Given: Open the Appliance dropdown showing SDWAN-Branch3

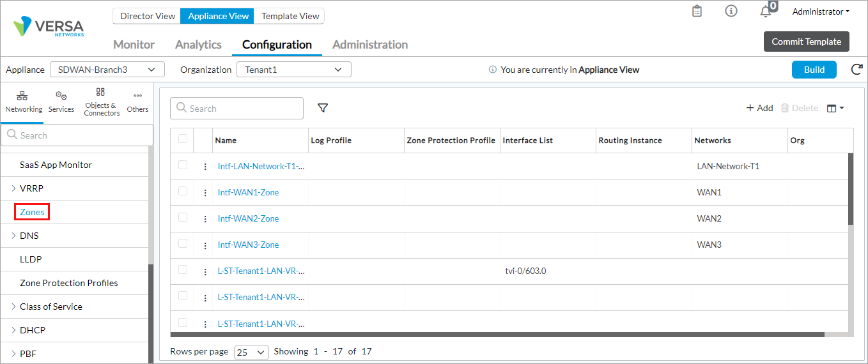Looking at the screenshot, I should (107, 70).
